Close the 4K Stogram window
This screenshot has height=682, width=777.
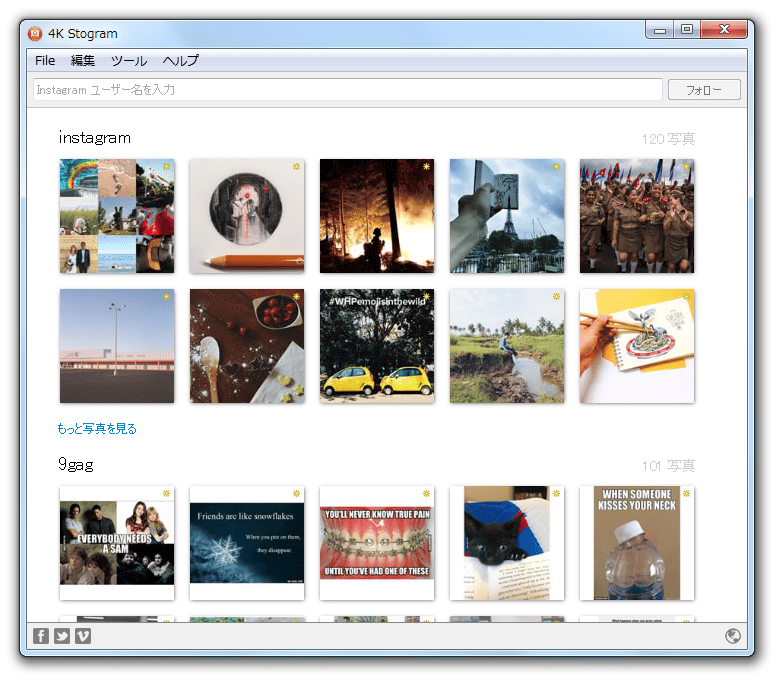click(x=724, y=30)
